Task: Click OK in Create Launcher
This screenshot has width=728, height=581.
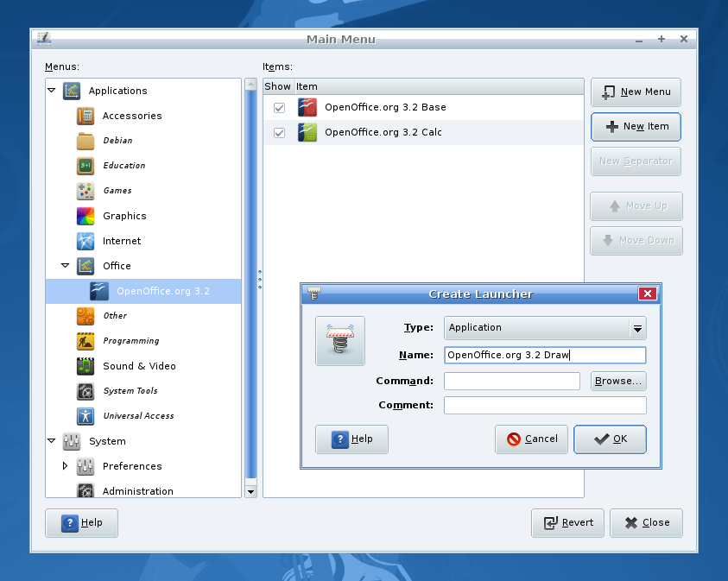Action: (610, 439)
